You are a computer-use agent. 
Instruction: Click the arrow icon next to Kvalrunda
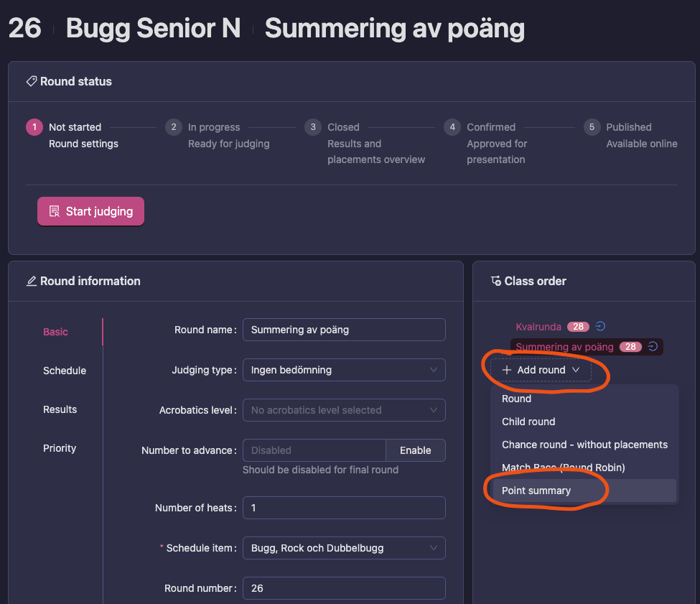point(601,327)
